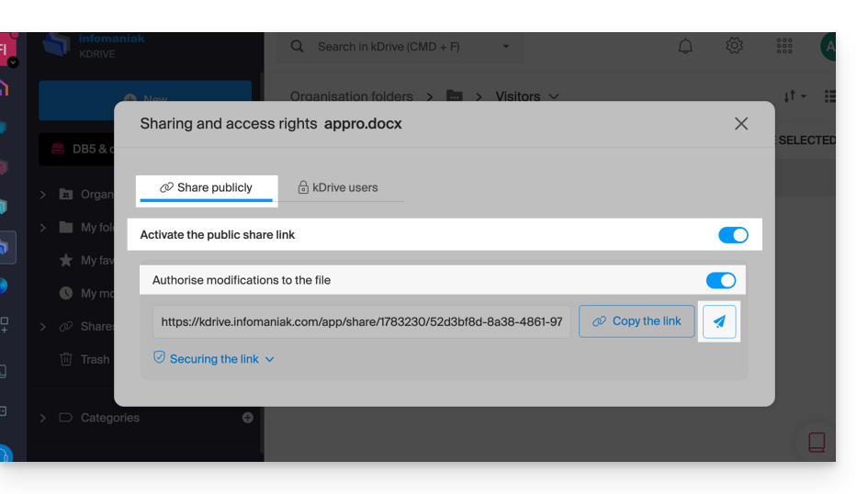The width and height of the screenshot is (868, 494).
Task: Open the sort order dropdown
Action: tap(795, 96)
